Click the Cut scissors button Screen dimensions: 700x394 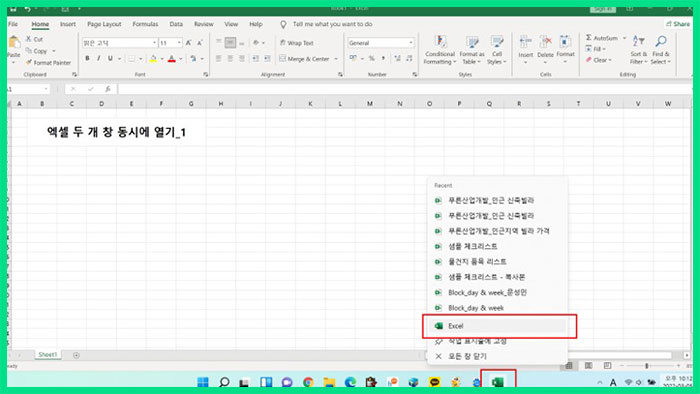tap(34, 39)
